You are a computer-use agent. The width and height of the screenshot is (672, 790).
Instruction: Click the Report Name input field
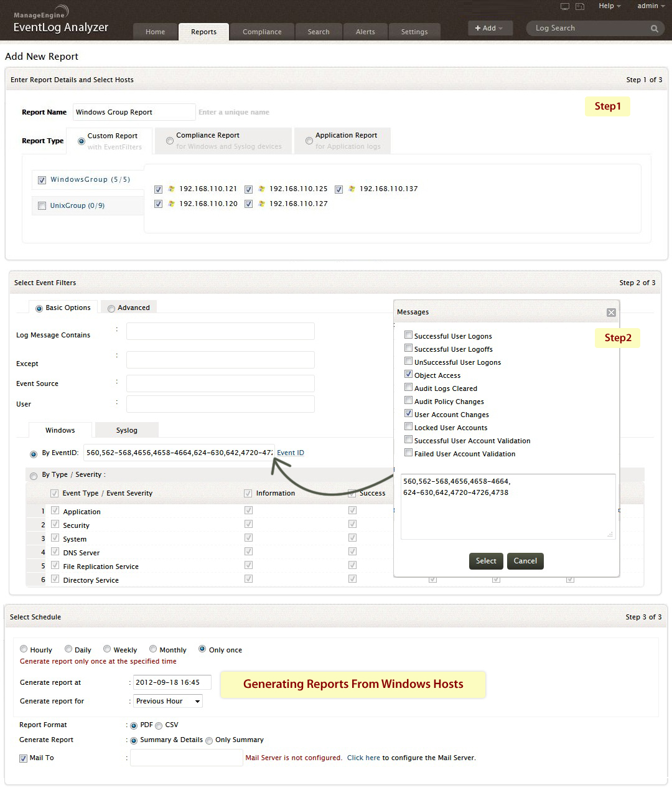coord(134,112)
